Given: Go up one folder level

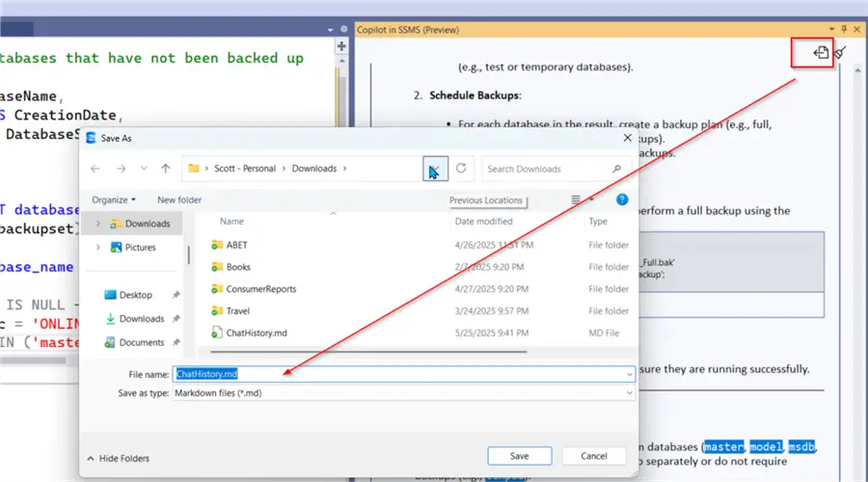Looking at the screenshot, I should point(166,169).
